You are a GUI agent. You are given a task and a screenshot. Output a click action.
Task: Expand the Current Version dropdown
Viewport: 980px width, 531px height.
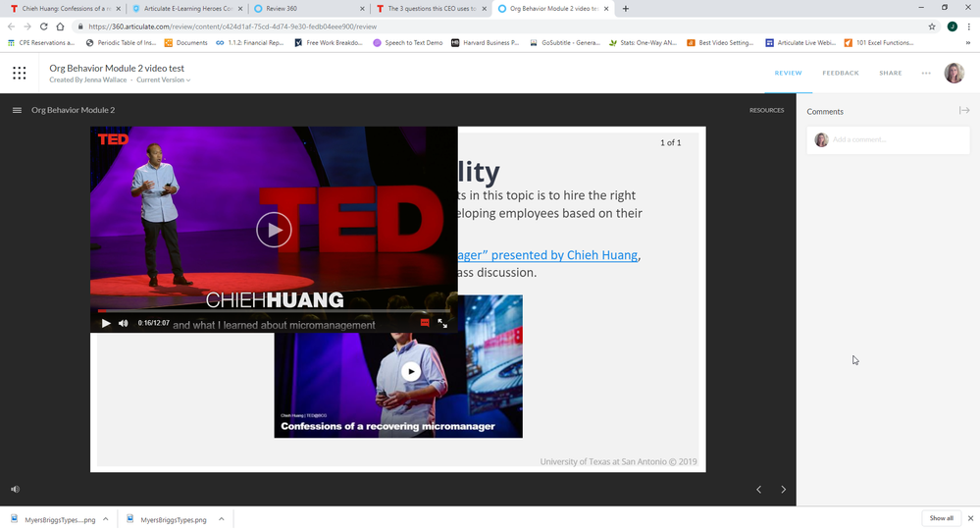pos(164,80)
